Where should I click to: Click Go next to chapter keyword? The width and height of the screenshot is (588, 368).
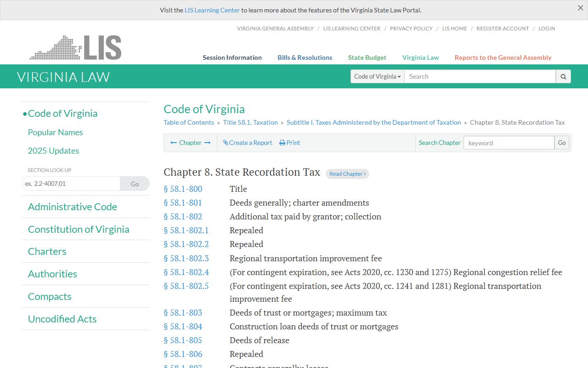click(562, 143)
